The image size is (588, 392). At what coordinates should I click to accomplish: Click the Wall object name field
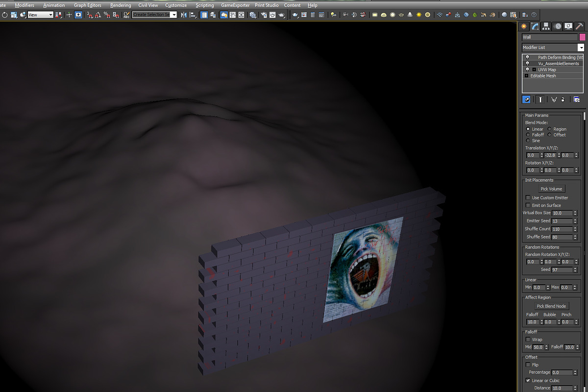pyautogui.click(x=550, y=37)
